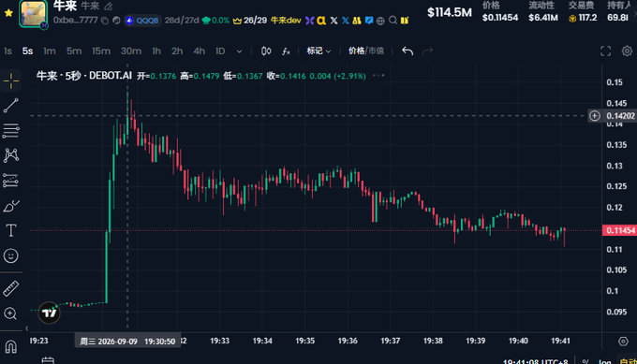This screenshot has height=364, width=637.
Task: Toggle 价格/市值 price and market cap view
Action: click(x=366, y=51)
